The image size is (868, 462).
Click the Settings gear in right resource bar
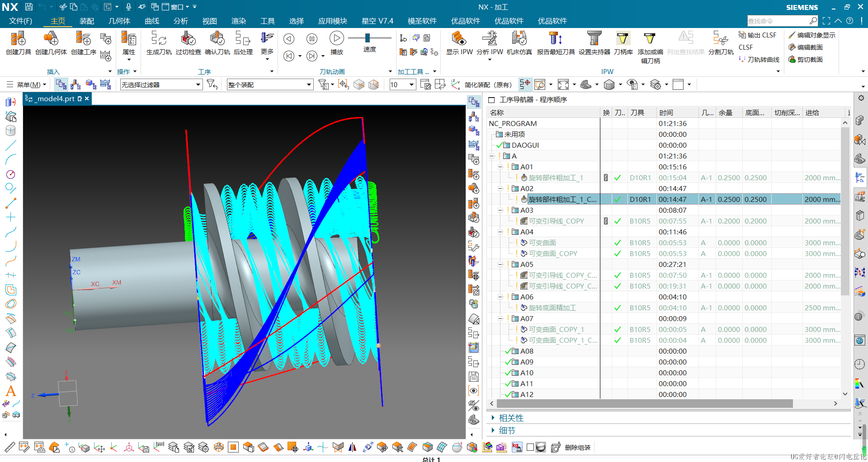(861, 98)
